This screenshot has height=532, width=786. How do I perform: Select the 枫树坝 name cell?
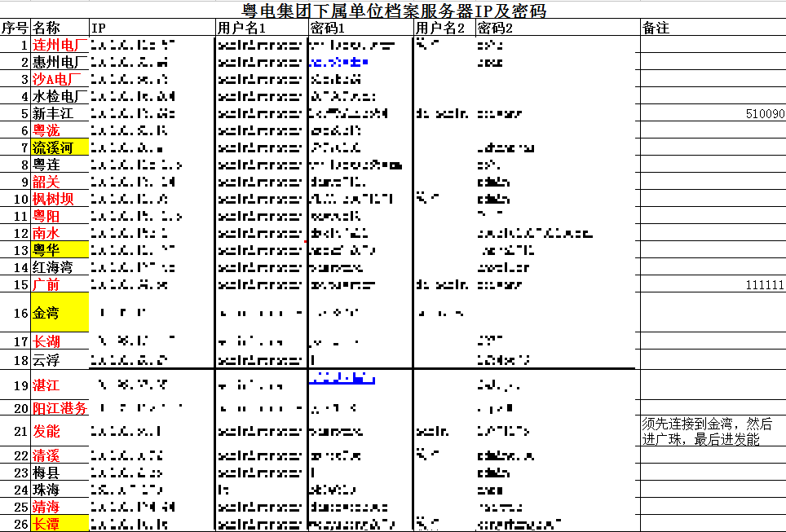(60, 198)
